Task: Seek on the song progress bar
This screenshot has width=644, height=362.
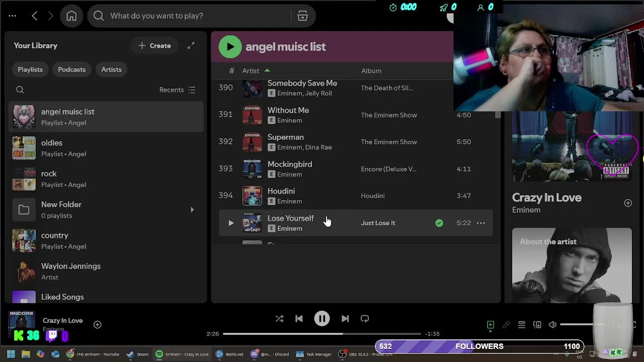Action: [322, 334]
